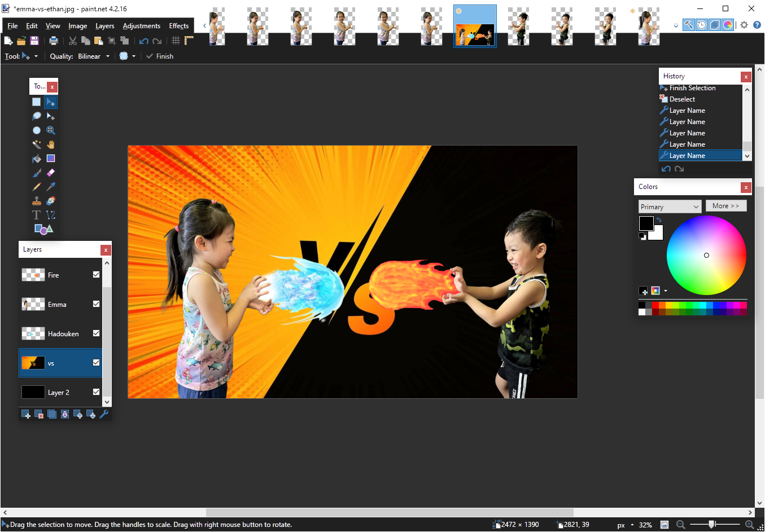Select the Ellipse Select tool

[37, 130]
